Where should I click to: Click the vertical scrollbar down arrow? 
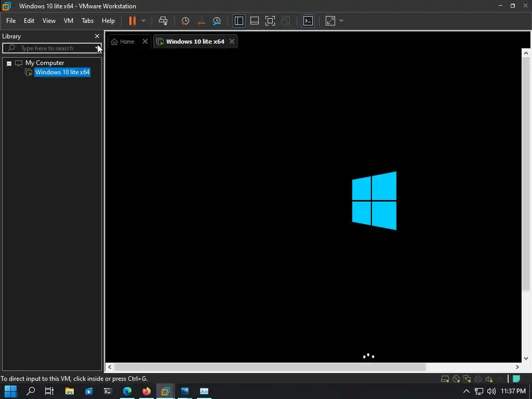[x=526, y=358]
